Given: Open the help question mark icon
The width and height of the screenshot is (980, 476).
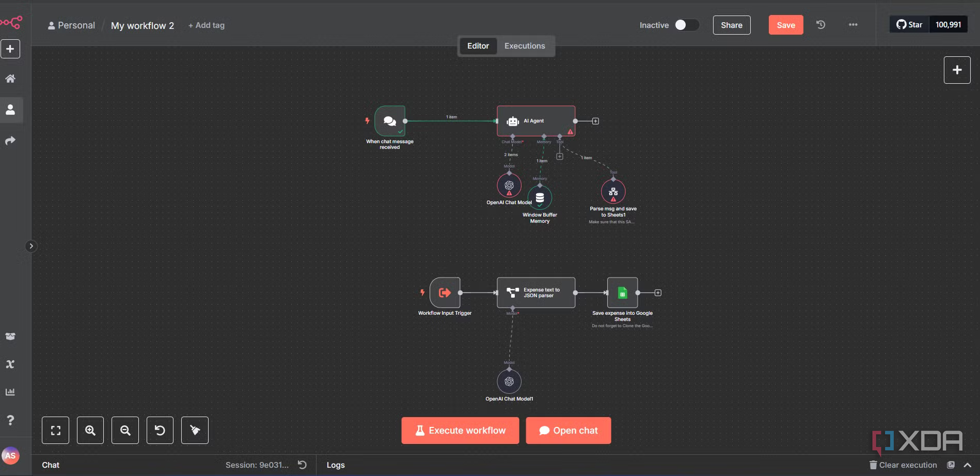Looking at the screenshot, I should click(10, 420).
